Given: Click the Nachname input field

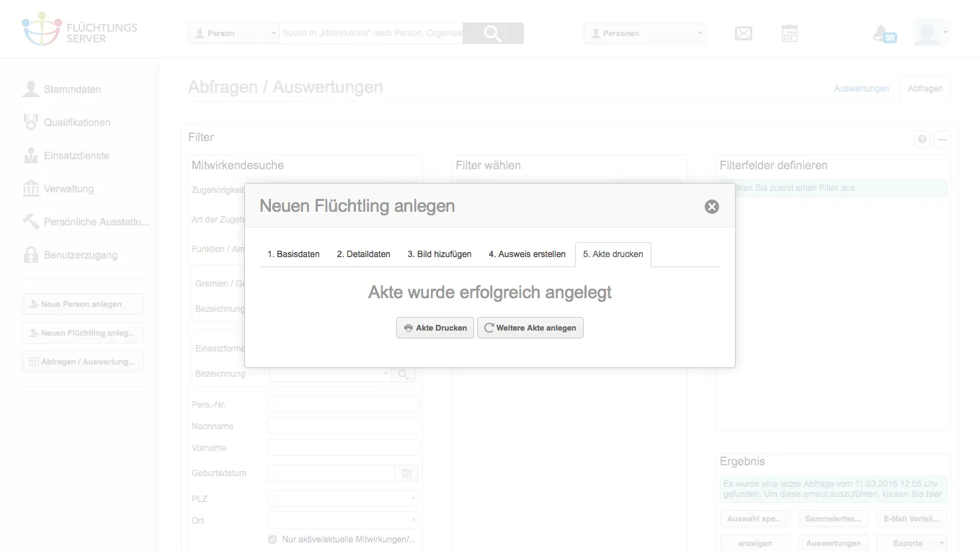Looking at the screenshot, I should 343,426.
